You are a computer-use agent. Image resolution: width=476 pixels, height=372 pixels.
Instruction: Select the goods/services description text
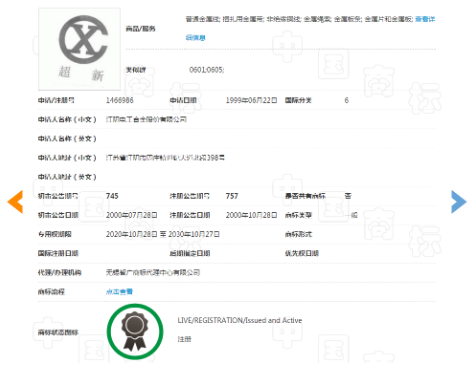[300, 19]
